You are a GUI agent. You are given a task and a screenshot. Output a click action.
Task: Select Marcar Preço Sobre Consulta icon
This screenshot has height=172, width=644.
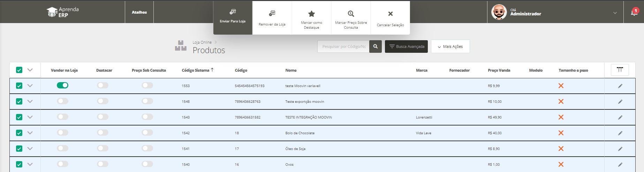(351, 14)
